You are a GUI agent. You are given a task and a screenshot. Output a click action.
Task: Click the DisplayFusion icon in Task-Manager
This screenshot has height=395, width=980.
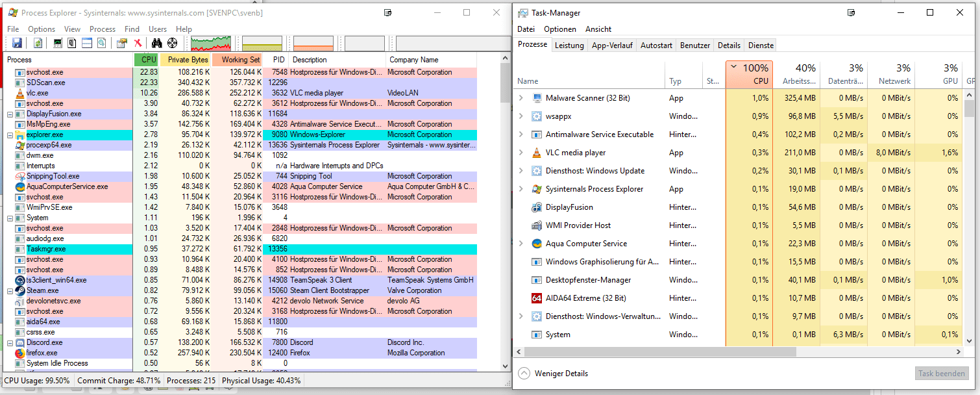(x=537, y=207)
